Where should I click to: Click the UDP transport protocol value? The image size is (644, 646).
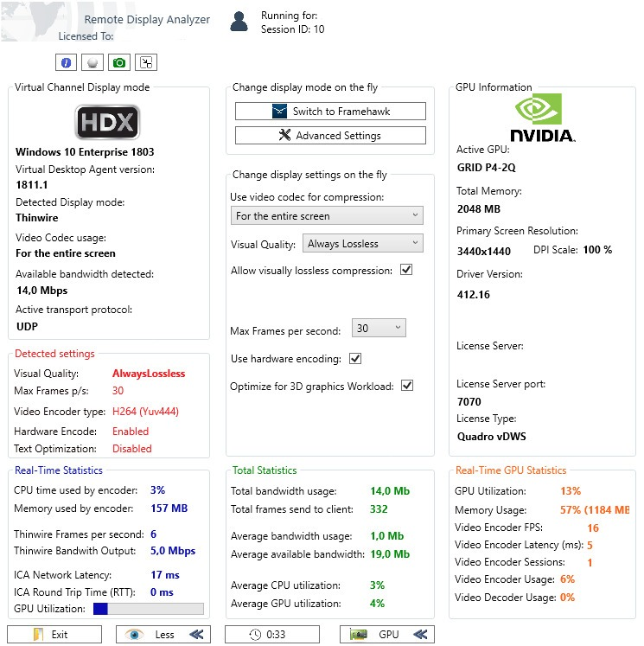[27, 327]
